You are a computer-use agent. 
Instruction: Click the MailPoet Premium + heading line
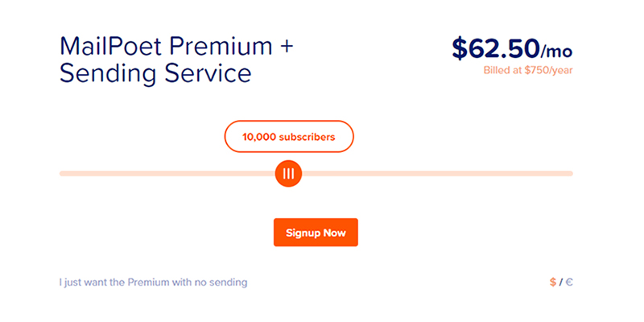click(x=177, y=45)
